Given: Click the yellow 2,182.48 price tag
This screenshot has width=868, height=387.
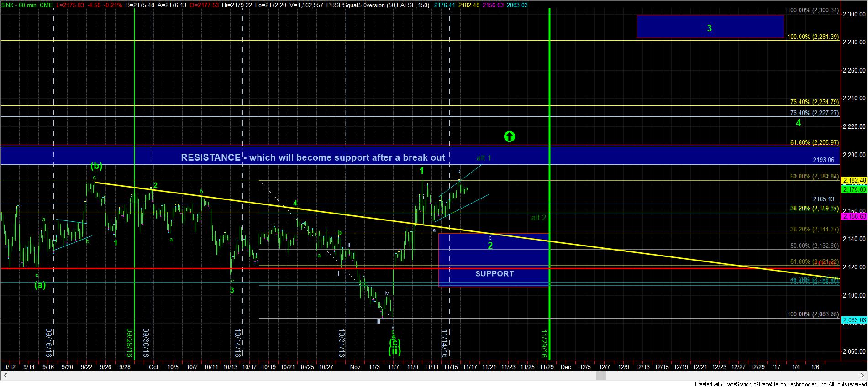Looking at the screenshot, I should [853, 180].
